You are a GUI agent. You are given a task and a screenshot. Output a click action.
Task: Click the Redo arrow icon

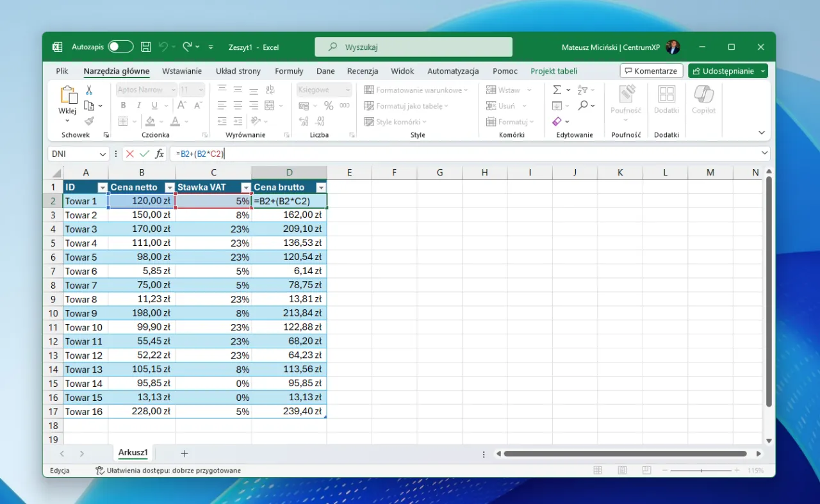187,47
